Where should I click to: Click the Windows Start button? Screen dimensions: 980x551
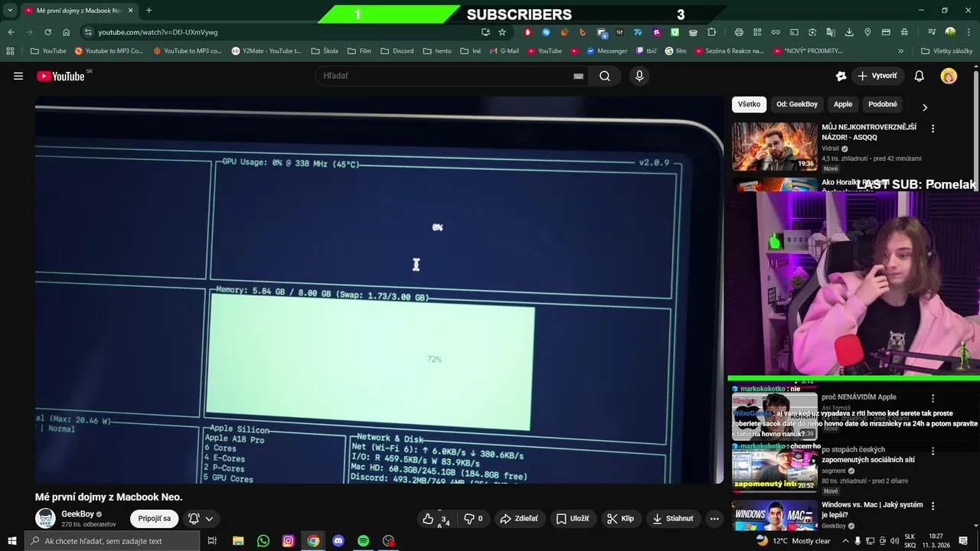click(x=12, y=541)
